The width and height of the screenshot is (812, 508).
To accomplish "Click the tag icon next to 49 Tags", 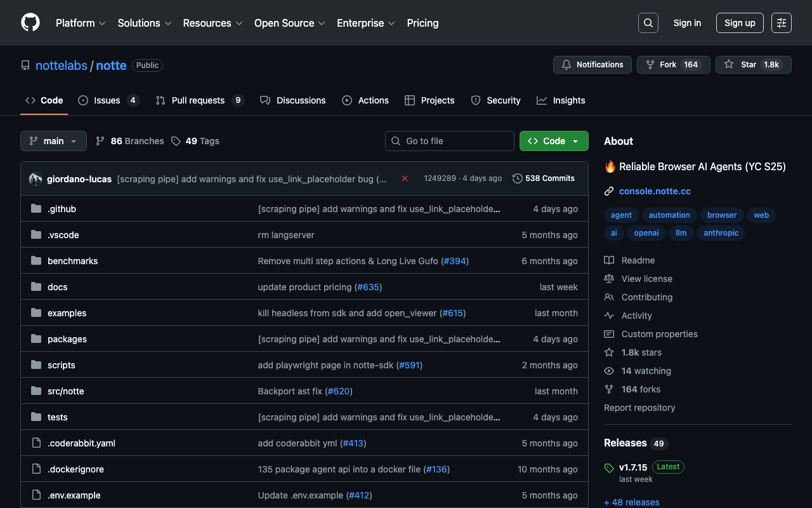I will pyautogui.click(x=176, y=141).
